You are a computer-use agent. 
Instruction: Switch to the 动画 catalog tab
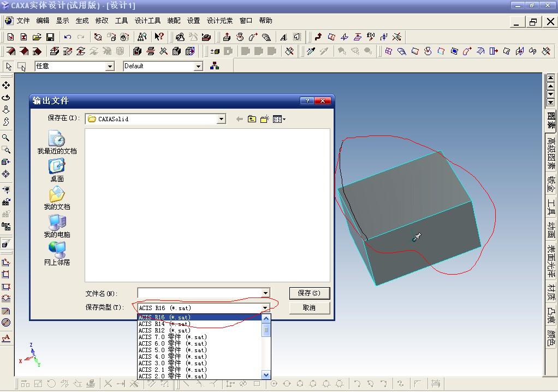pos(550,230)
